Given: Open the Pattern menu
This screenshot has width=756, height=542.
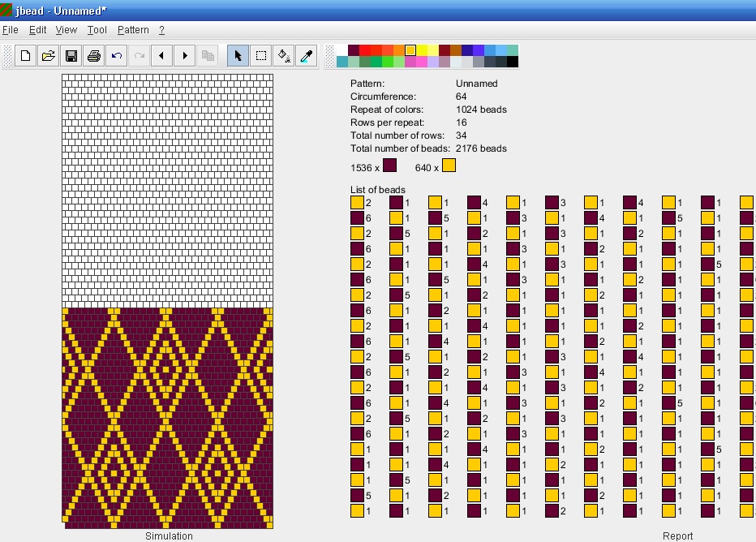Looking at the screenshot, I should pos(133,30).
